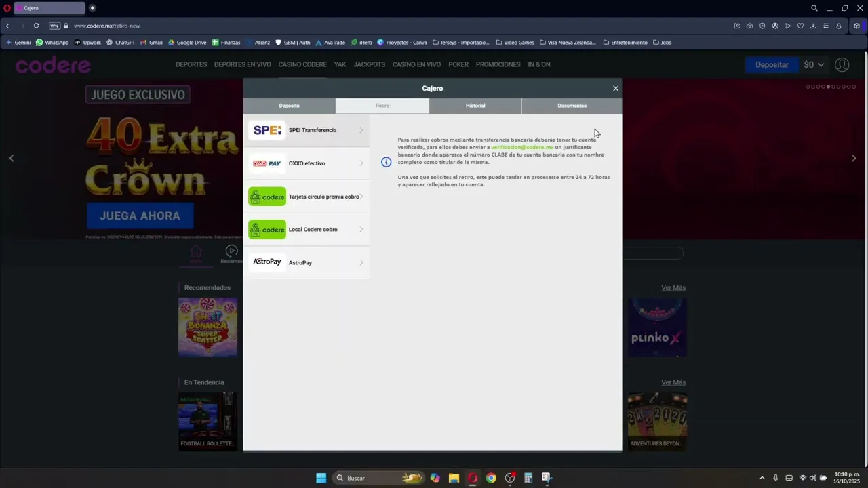Open the Sweet Bonanza Super Scatter game

(208, 327)
